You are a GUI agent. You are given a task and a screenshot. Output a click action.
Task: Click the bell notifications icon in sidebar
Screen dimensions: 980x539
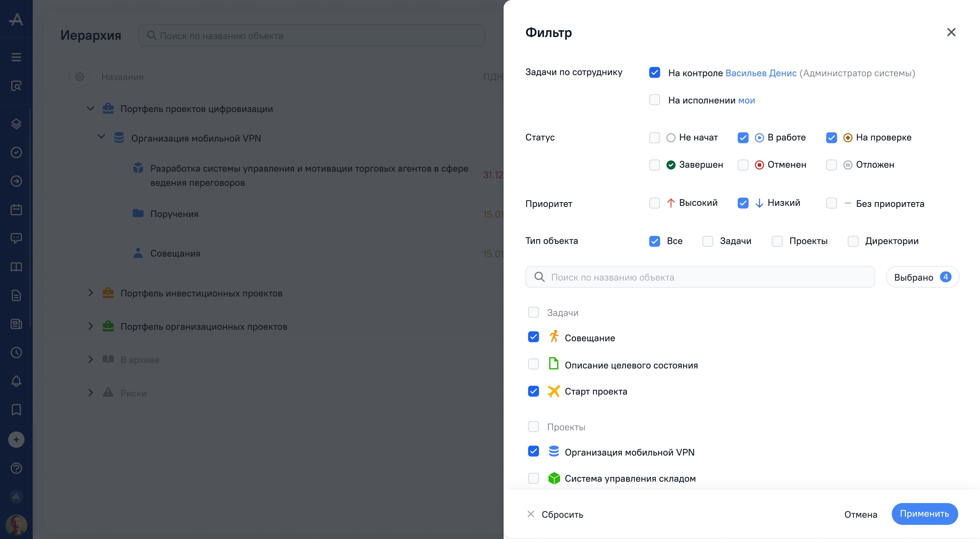(16, 381)
